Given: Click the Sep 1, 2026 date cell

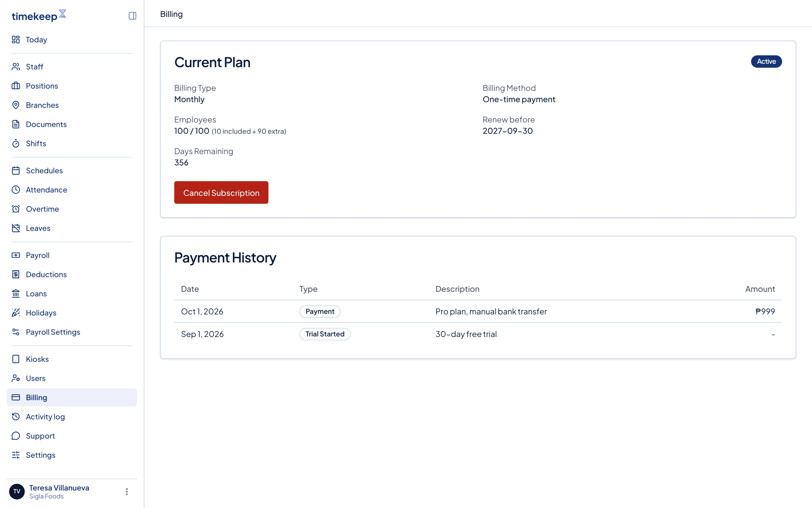Looking at the screenshot, I should [x=202, y=334].
